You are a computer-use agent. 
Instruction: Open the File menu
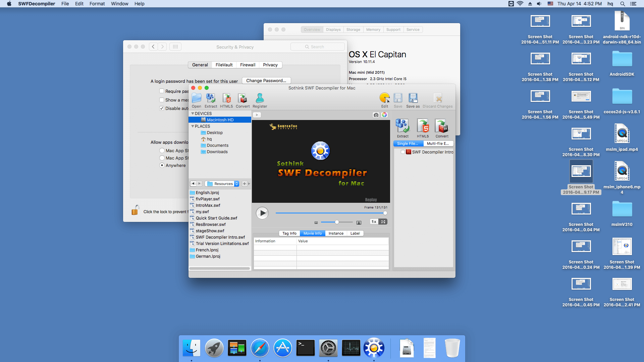65,4
